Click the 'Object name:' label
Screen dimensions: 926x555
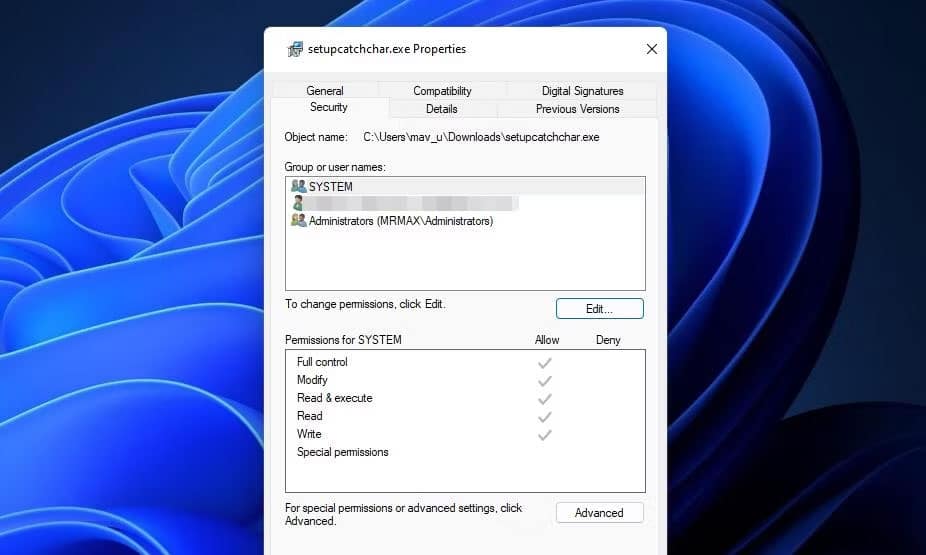pos(316,137)
